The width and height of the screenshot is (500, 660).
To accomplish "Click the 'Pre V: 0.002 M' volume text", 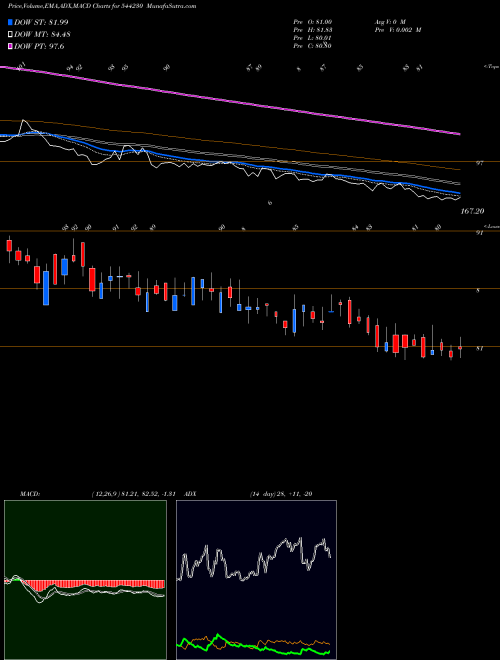I will 398,29.
